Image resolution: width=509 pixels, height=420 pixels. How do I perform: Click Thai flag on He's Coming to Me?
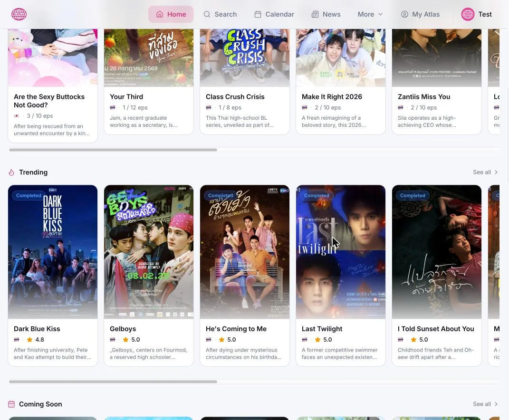[x=209, y=340]
